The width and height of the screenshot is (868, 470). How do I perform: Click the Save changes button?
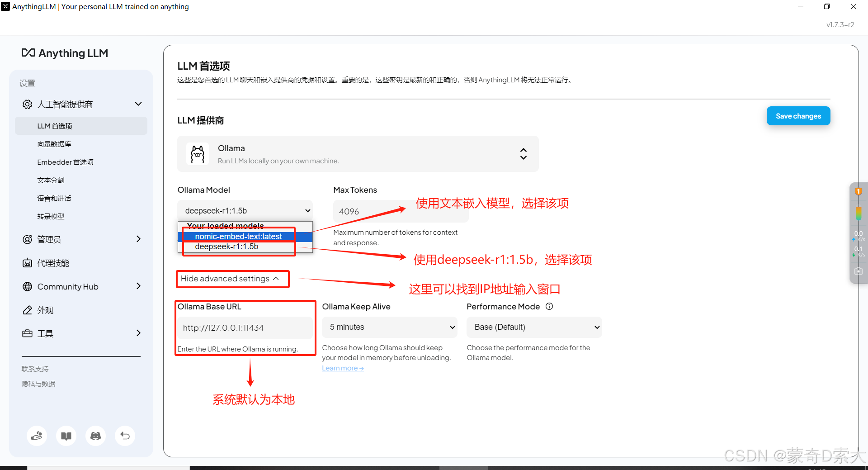(798, 116)
